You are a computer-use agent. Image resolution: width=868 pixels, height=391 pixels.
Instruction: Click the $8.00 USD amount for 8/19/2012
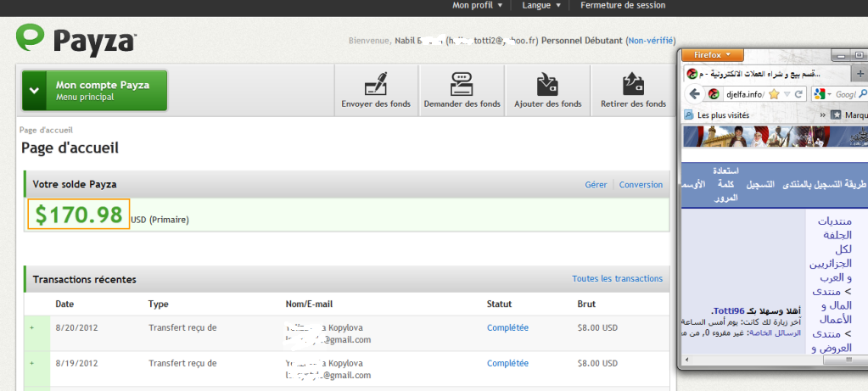(597, 363)
